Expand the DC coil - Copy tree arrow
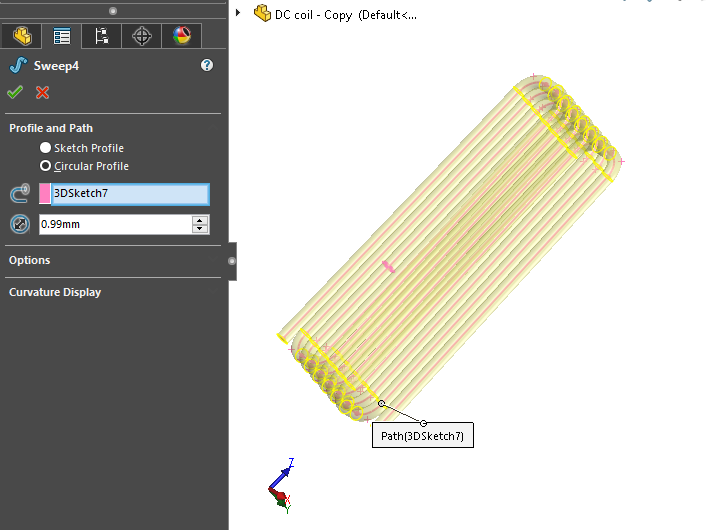The height and width of the screenshot is (530, 720). click(x=238, y=14)
